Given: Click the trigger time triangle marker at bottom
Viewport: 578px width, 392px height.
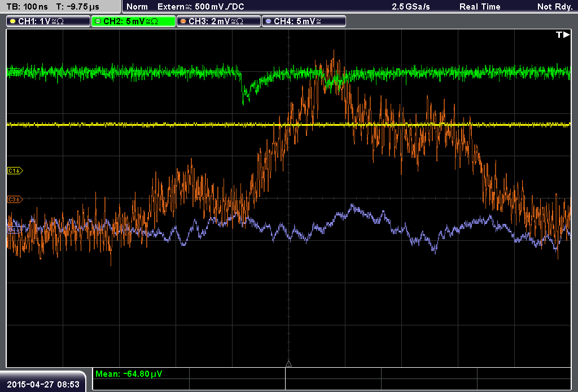Looking at the screenshot, I should coord(288,363).
